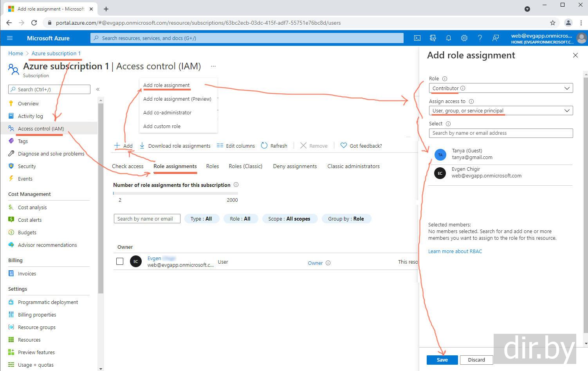588x371 pixels.
Task: Switch to the Role assignments tab
Action: 175,166
